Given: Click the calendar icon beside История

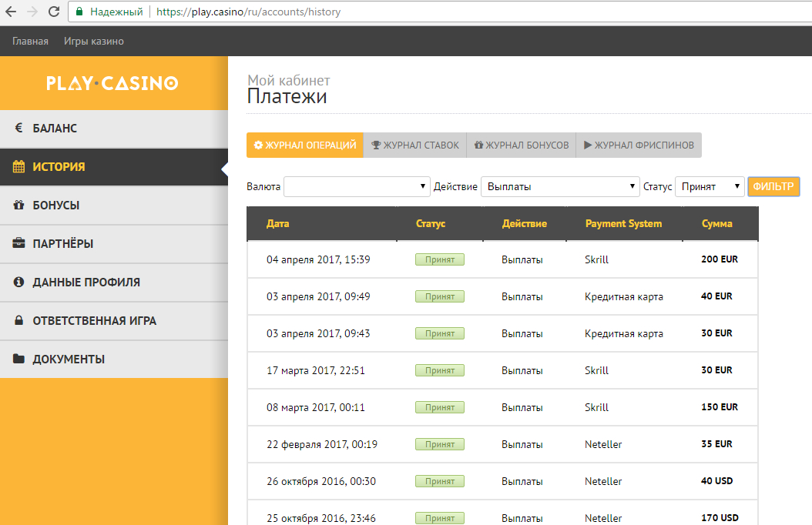Looking at the screenshot, I should click(18, 167).
